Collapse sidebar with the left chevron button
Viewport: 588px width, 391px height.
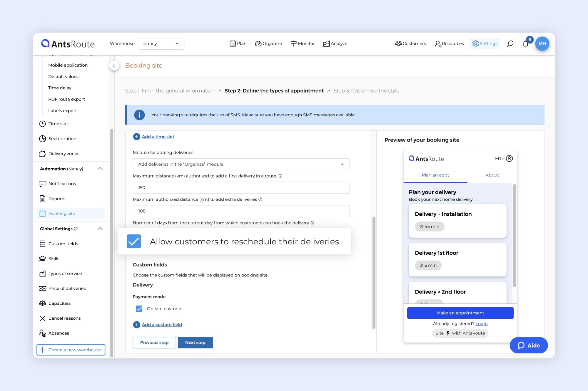114,66
